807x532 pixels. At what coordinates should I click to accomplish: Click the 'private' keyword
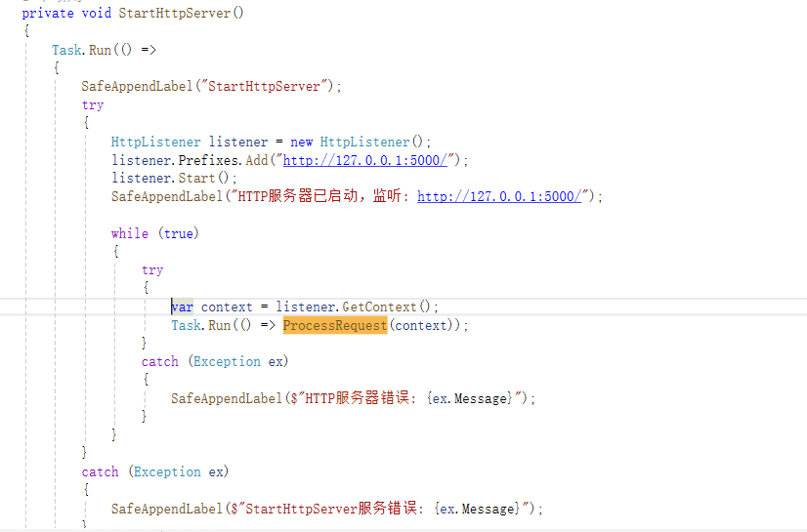coord(48,13)
